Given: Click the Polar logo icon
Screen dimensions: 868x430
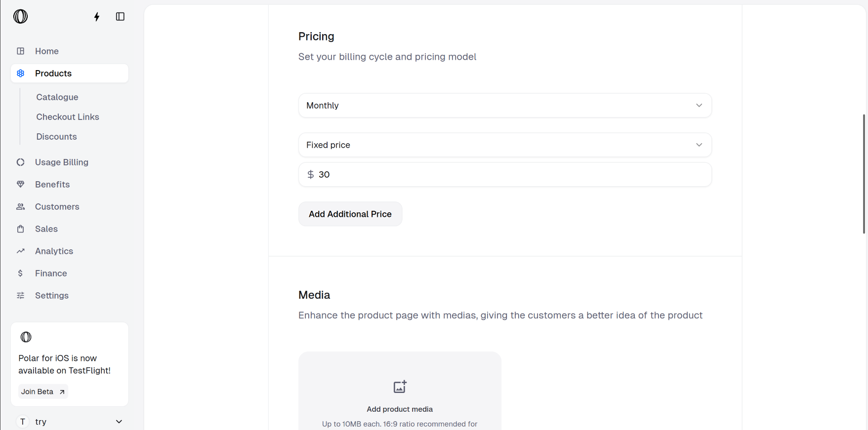Looking at the screenshot, I should [20, 17].
